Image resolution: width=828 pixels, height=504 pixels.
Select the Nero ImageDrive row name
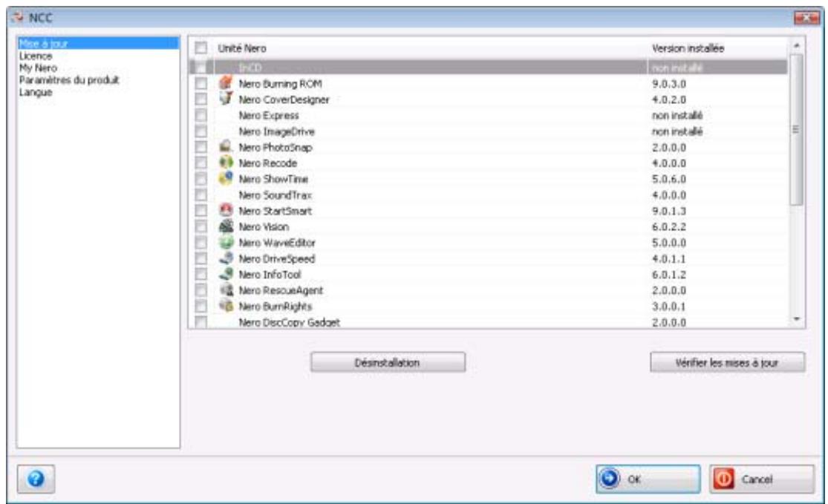[x=276, y=131]
